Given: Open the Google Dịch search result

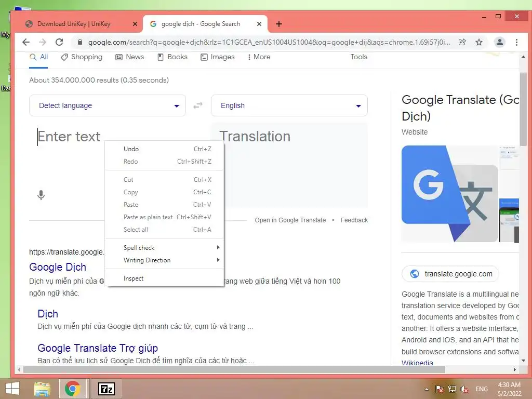Looking at the screenshot, I should click(x=58, y=267).
